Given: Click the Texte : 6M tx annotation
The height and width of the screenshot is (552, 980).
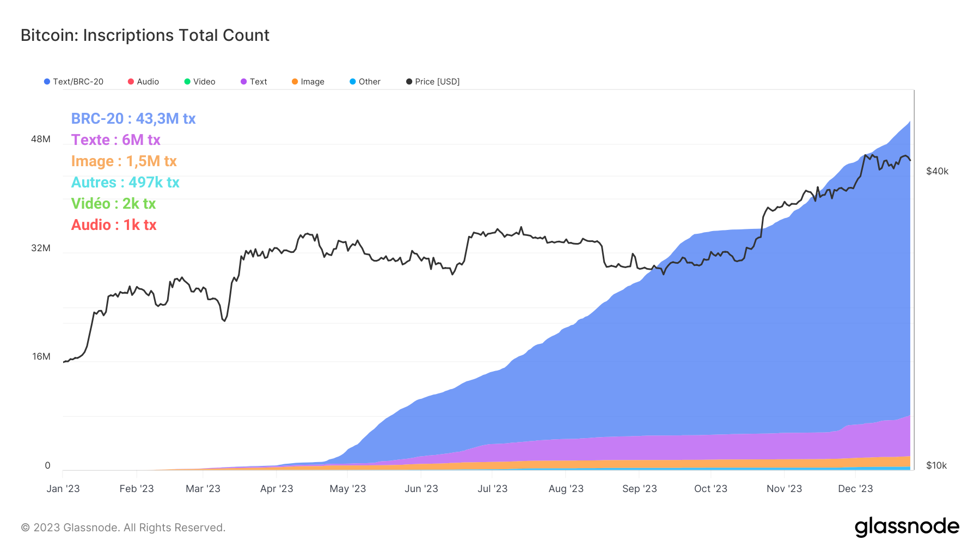Looking at the screenshot, I should click(x=115, y=140).
